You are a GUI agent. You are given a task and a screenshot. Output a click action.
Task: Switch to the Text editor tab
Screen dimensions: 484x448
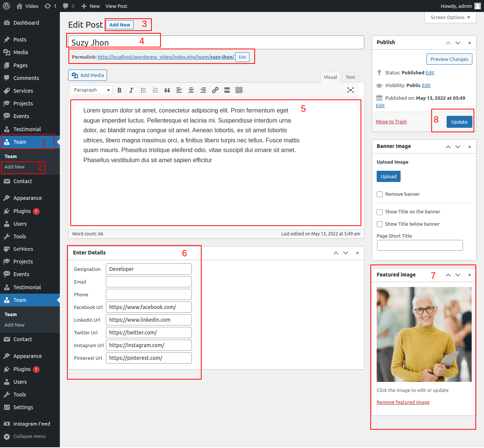(x=350, y=77)
